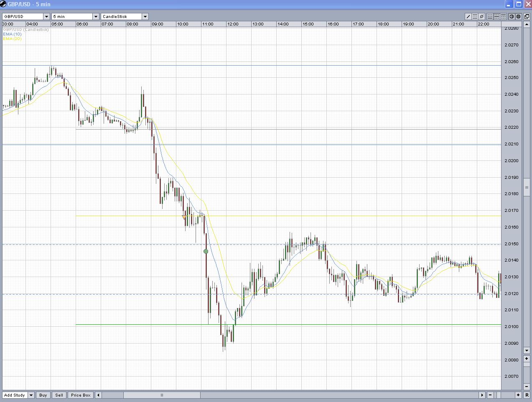Viewport: 532px width, 402px height.
Task: Click the Sell button
Action: [59, 395]
